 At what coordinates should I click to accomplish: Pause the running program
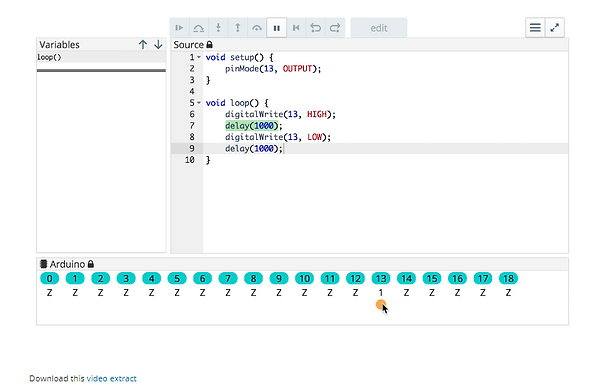(277, 28)
